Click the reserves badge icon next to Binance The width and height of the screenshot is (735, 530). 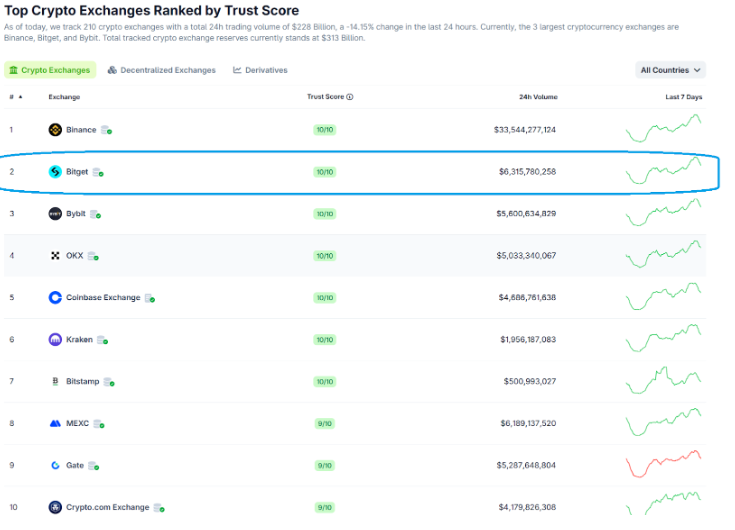pyautogui.click(x=106, y=130)
